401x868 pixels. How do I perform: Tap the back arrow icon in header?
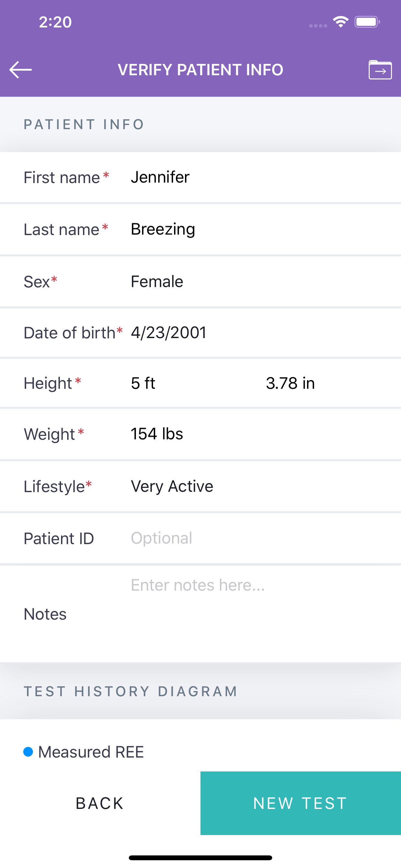[x=21, y=70]
